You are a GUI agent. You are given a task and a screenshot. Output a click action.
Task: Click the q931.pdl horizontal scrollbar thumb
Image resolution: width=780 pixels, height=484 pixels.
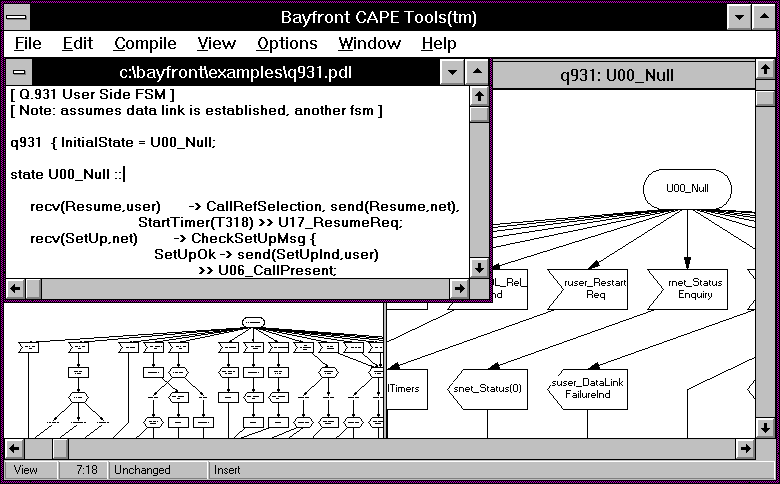point(33,288)
